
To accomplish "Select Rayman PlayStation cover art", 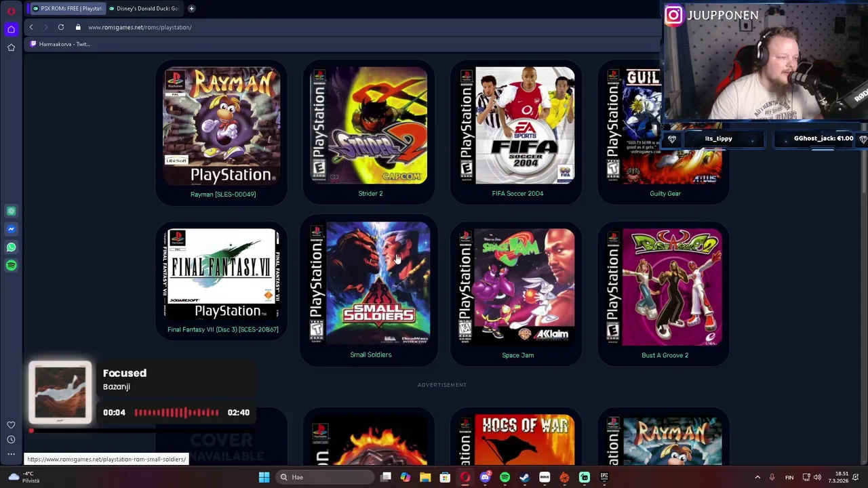I will coord(222,125).
